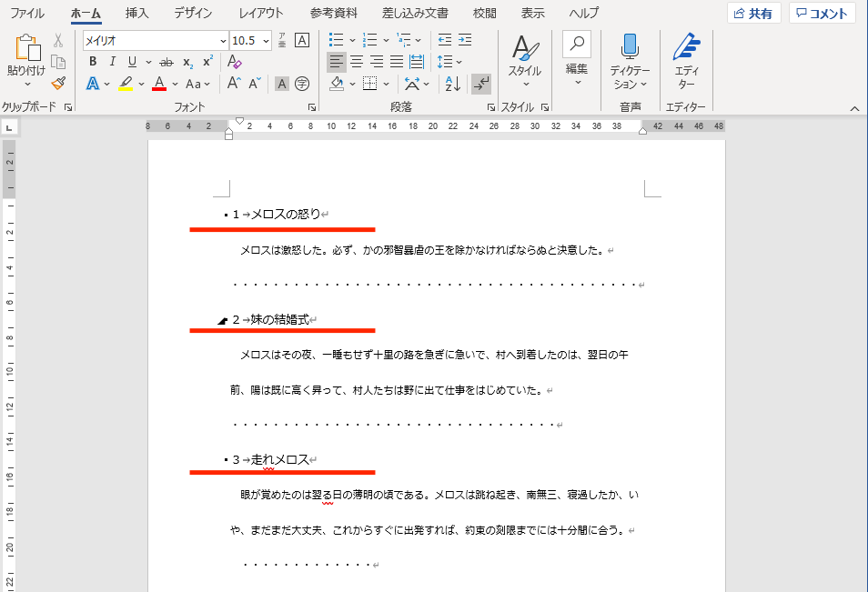
Task: Collapse the heading '2 妹の結婚式' triangle
Action: point(223,320)
